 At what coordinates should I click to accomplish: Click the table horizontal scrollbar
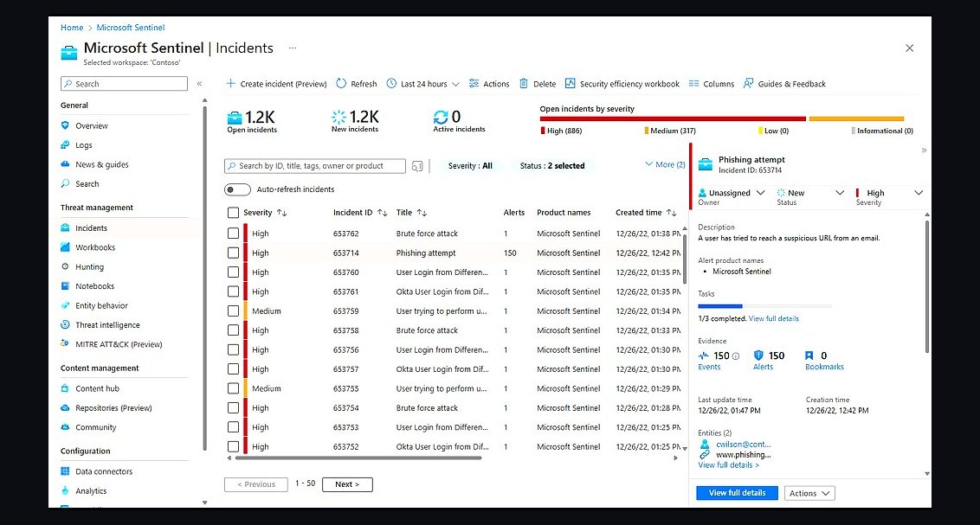pos(358,458)
